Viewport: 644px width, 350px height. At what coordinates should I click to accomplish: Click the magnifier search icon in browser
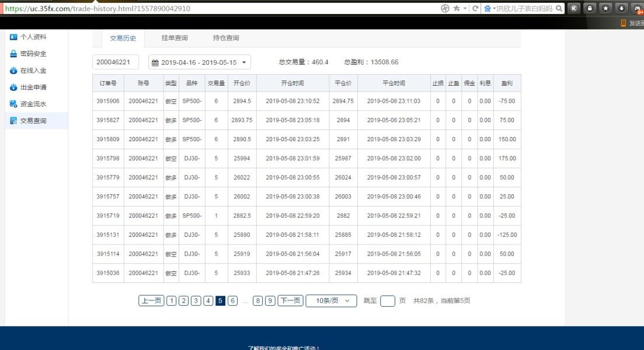[x=559, y=9]
